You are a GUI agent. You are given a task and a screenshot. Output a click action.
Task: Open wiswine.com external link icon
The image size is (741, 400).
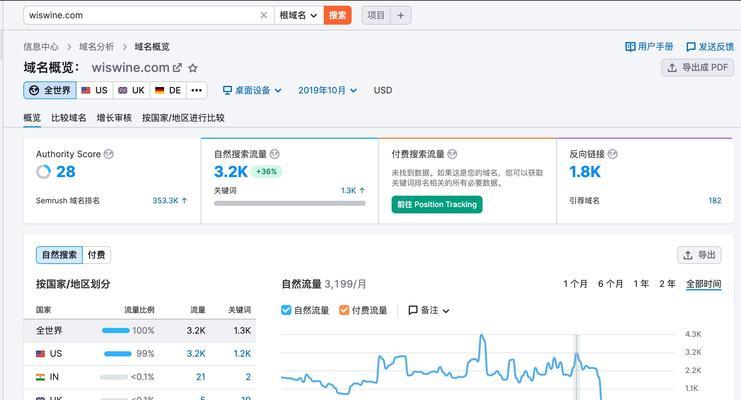[x=177, y=68]
